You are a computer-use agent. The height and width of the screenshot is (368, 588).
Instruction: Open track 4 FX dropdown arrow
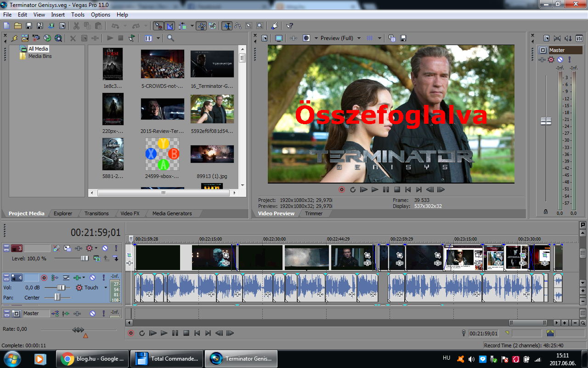(x=84, y=278)
